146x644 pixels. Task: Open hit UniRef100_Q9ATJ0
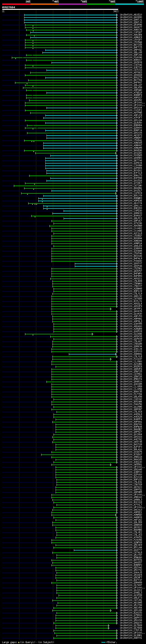pos(131,22)
